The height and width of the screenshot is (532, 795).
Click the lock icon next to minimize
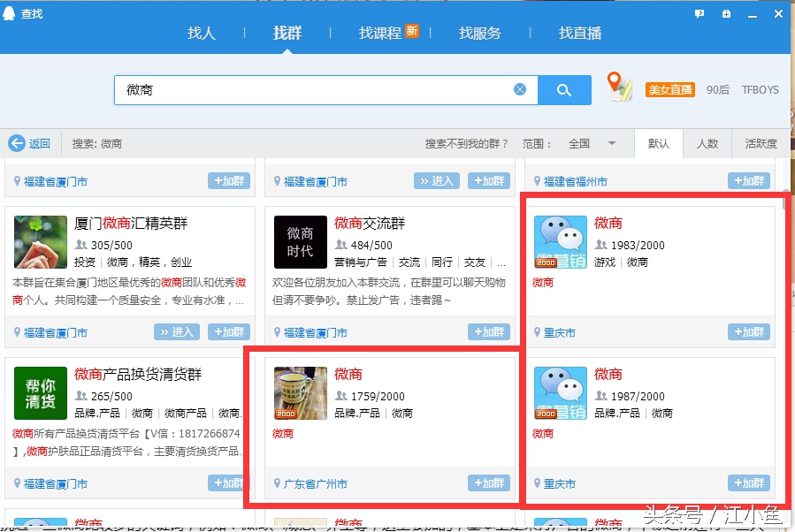click(x=727, y=13)
